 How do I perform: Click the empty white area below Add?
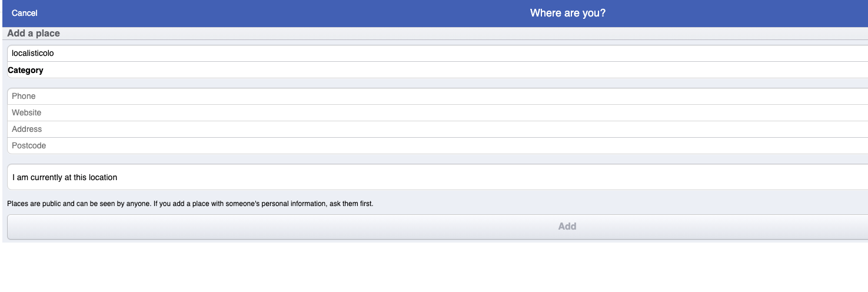tap(434, 267)
